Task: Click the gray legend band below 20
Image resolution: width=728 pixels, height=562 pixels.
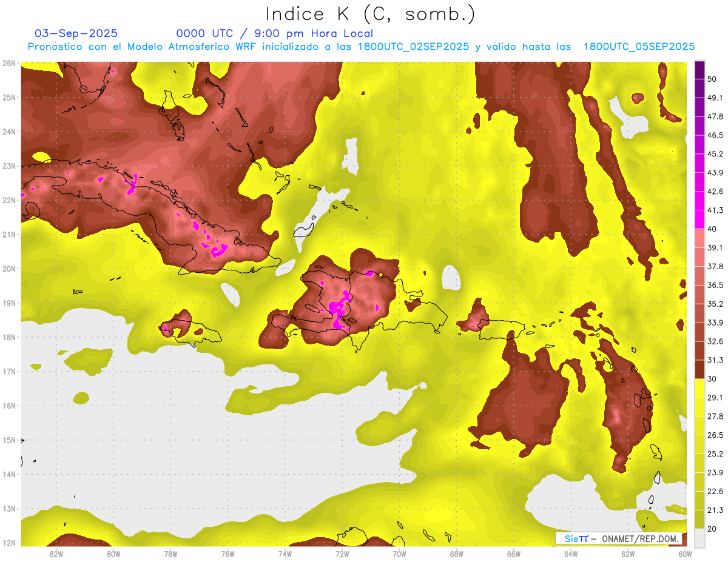Action: 699,537
